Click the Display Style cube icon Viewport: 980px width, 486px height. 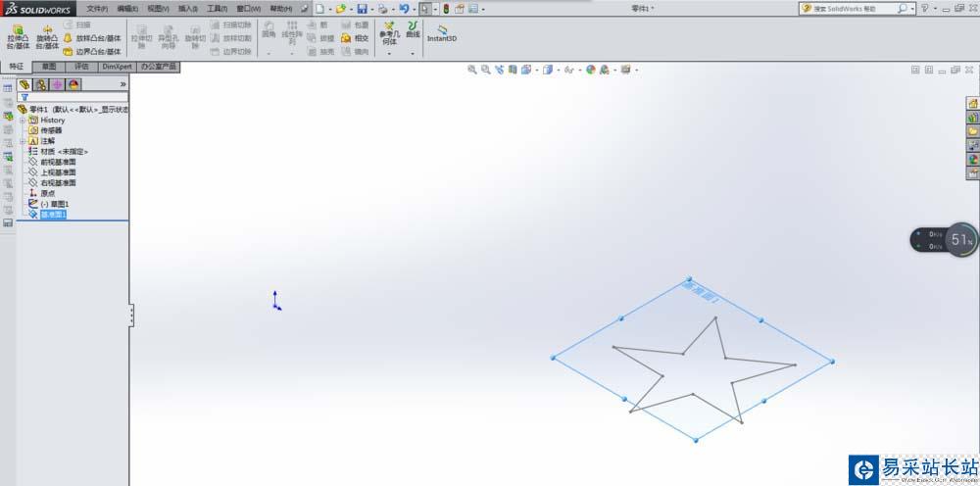click(x=548, y=70)
